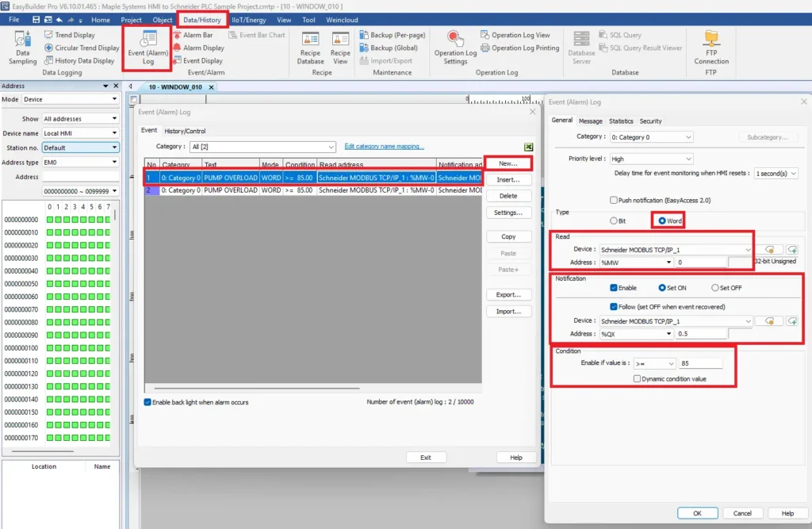Open the IIoT/Energy ribbon tab
This screenshot has height=529, width=812.
click(248, 20)
